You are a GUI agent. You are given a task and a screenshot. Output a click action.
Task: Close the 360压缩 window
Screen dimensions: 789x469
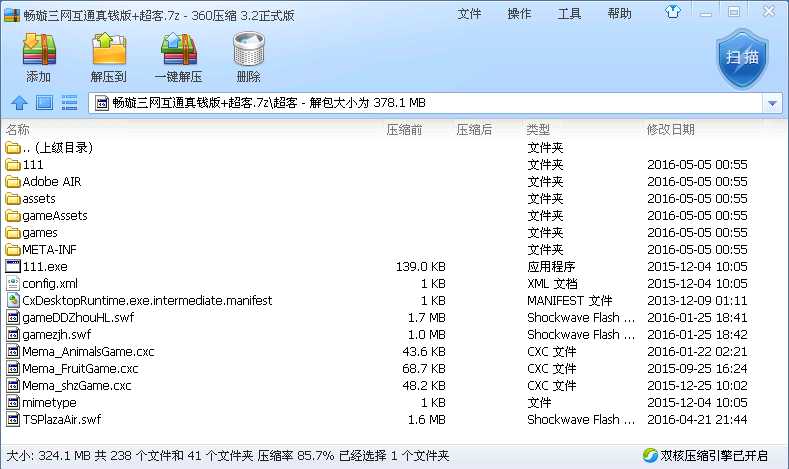(x=769, y=11)
